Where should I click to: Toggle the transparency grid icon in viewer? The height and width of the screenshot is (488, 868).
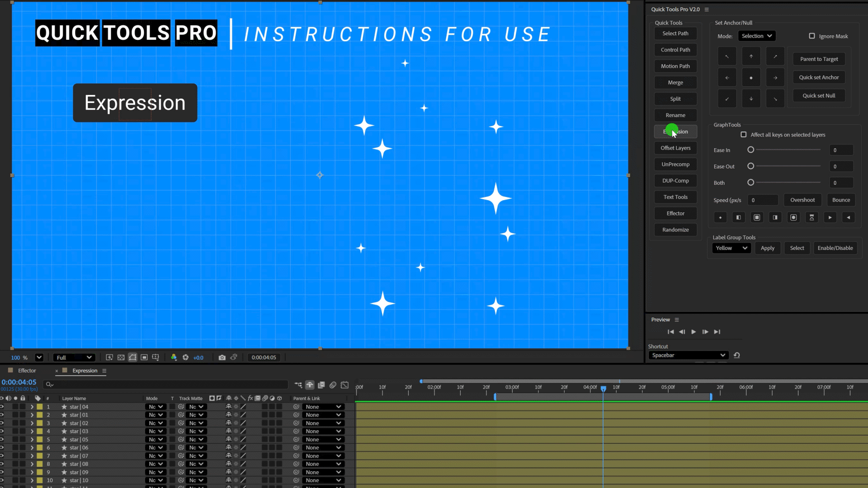[x=121, y=357]
